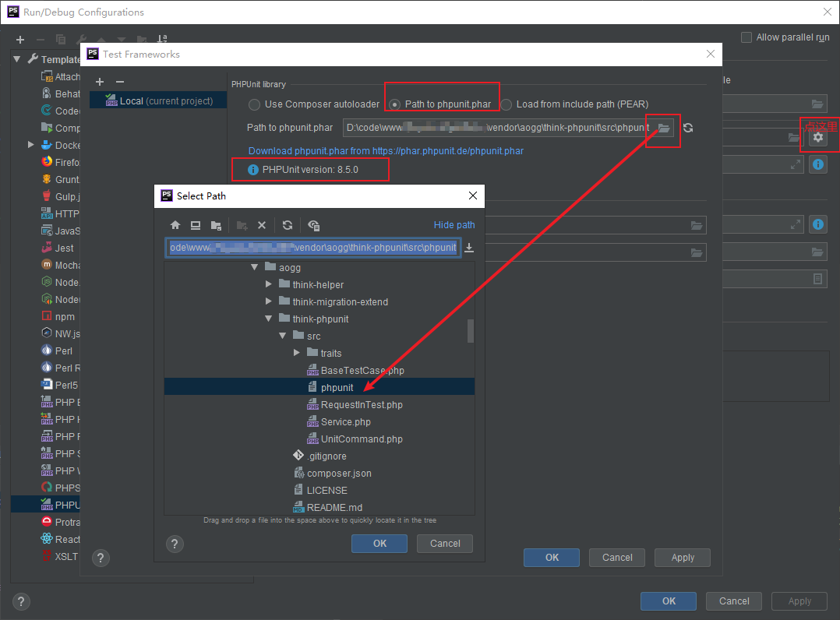Viewport: 840px width, 620px height.
Task: Collapse the aogg folder
Action: (x=255, y=267)
